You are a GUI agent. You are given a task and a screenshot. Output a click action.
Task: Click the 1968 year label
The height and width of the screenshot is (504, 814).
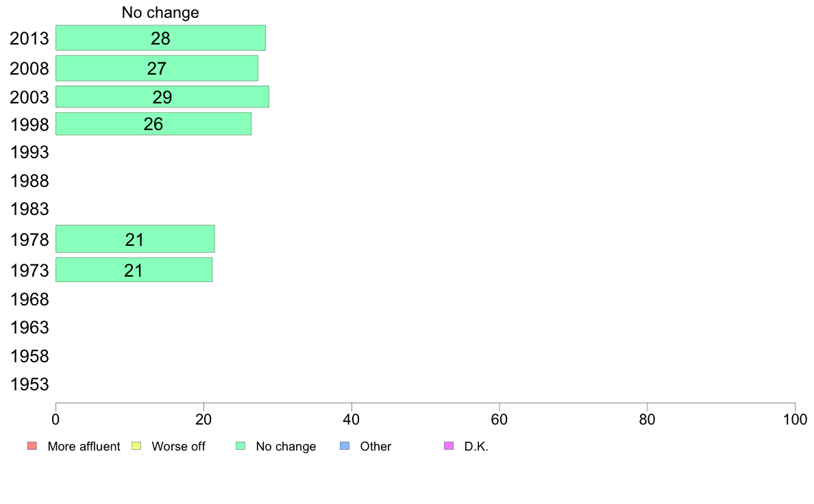pos(29,299)
